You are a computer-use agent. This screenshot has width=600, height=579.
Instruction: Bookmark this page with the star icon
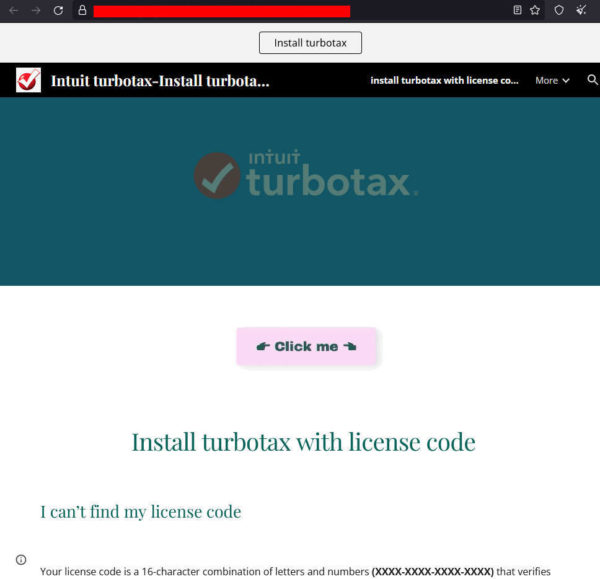coord(535,10)
